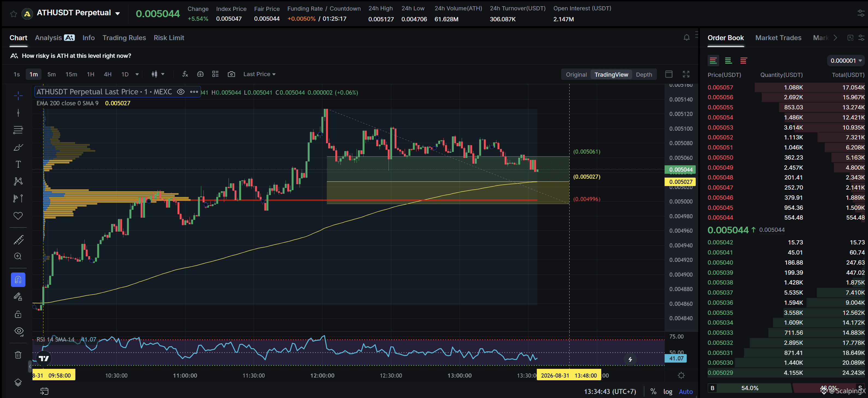This screenshot has height=398, width=868.
Task: Select the 15m timeframe button
Action: point(71,74)
